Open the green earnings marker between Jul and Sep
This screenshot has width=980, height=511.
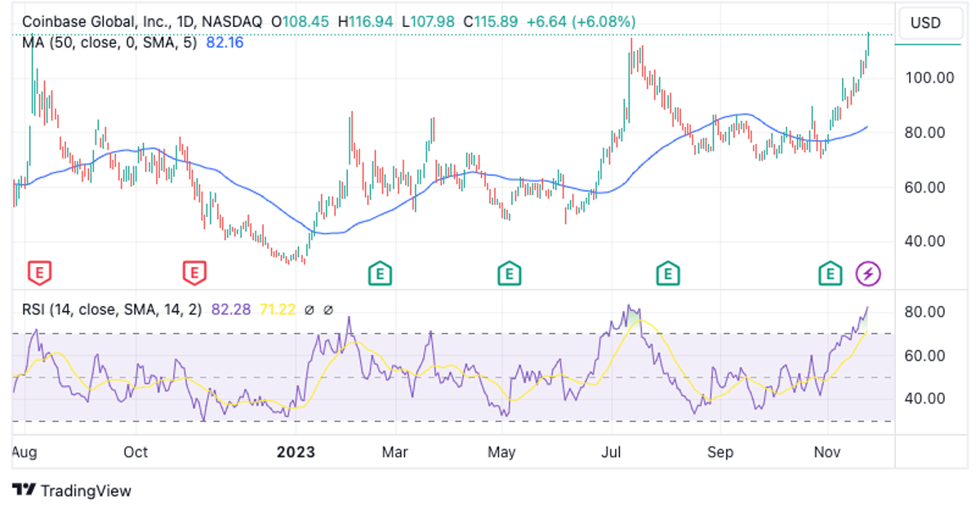tap(669, 273)
